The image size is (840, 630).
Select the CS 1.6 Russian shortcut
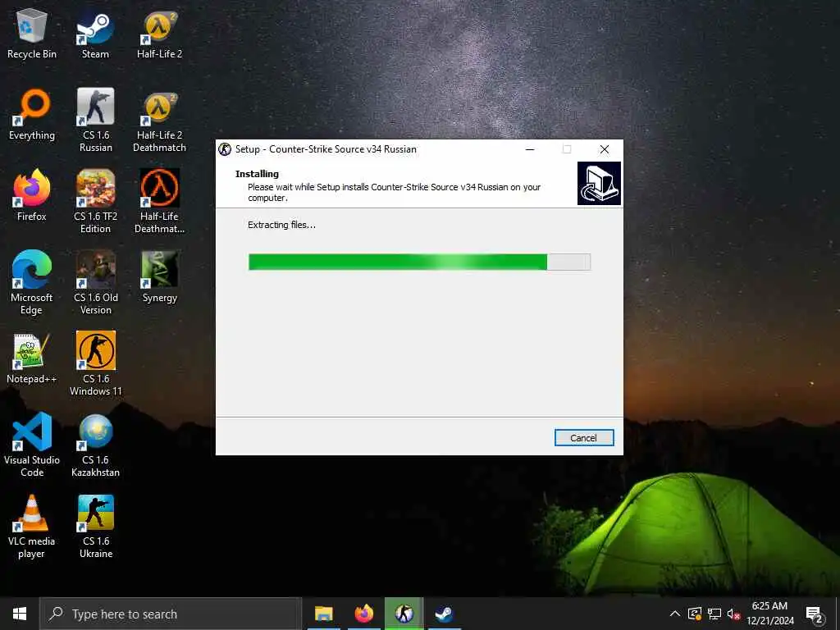[95, 120]
